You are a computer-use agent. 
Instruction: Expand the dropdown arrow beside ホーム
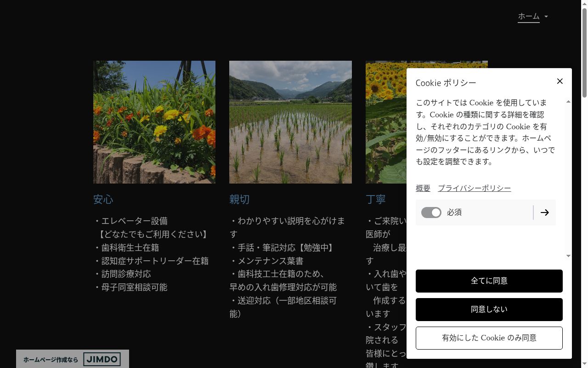click(x=546, y=17)
